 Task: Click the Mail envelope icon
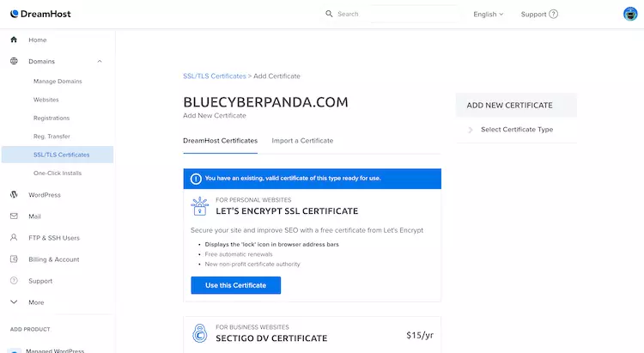(x=14, y=216)
